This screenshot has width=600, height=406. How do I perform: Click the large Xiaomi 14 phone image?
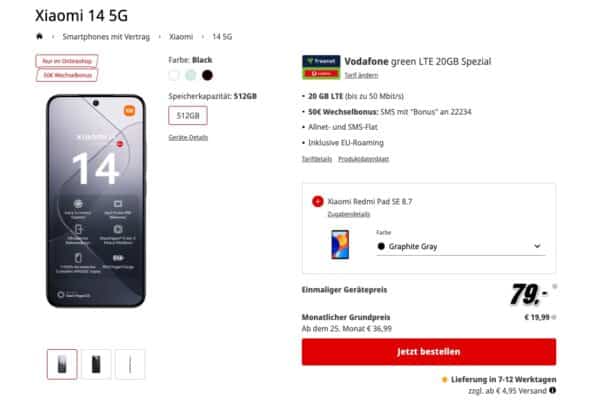(x=96, y=201)
